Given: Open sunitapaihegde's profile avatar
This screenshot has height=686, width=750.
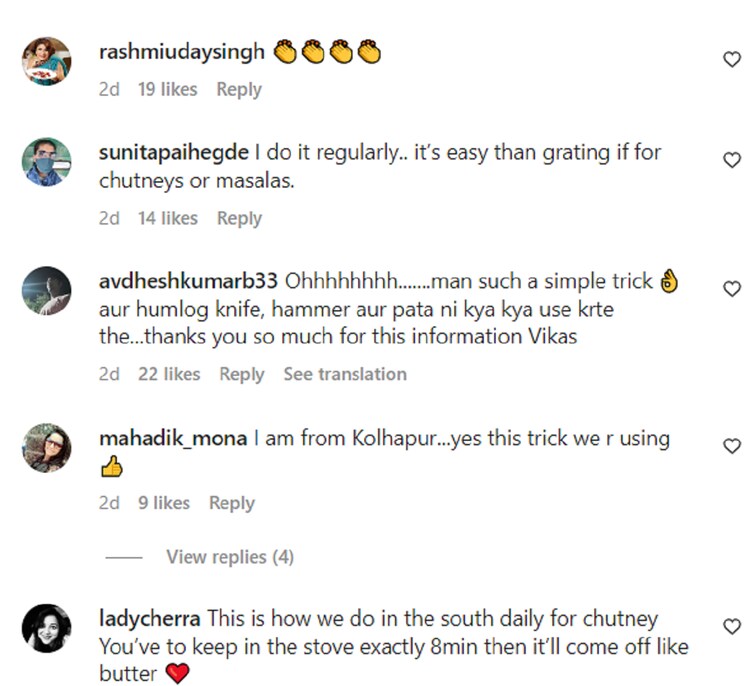Looking at the screenshot, I should 47,162.
